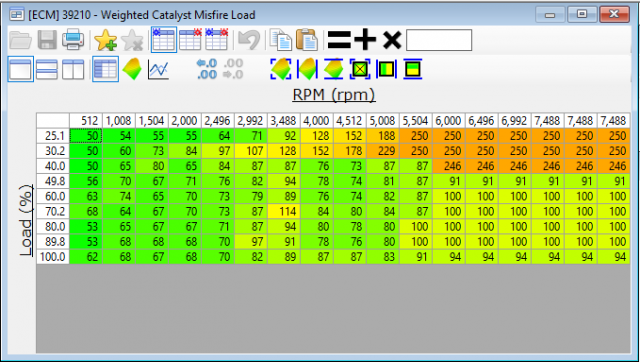Select cell 83 in the 100.0 row
This screenshot has height=362, width=640.
click(382, 257)
